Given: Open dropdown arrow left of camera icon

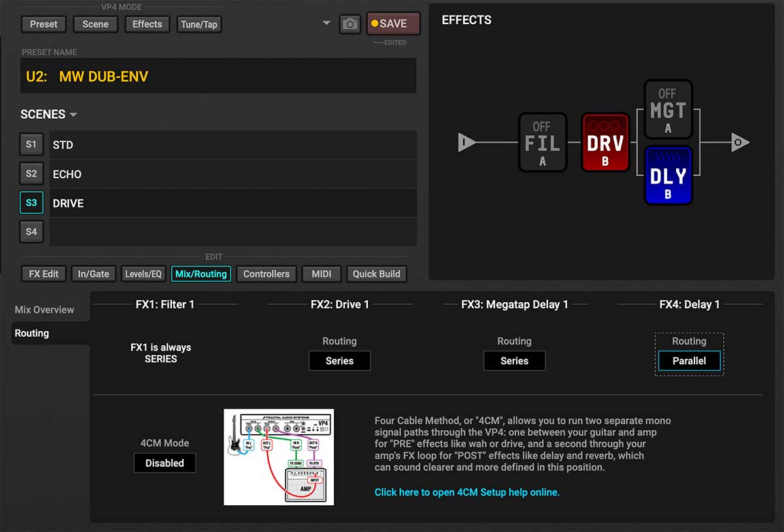Looking at the screenshot, I should tap(327, 24).
